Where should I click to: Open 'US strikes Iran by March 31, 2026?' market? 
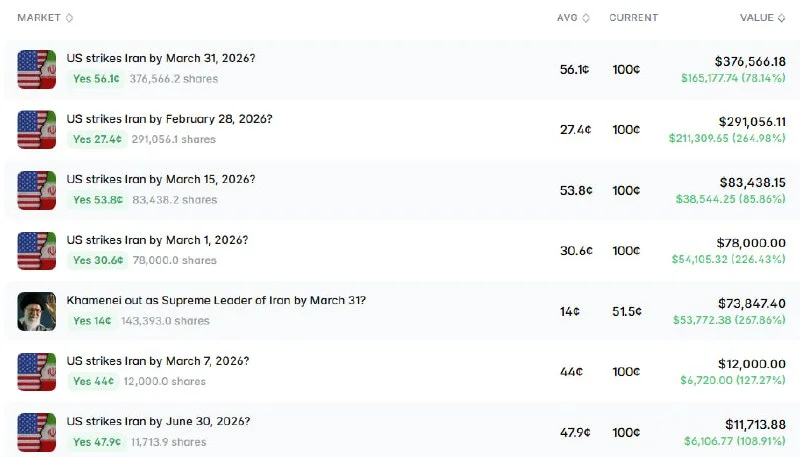[161, 59]
